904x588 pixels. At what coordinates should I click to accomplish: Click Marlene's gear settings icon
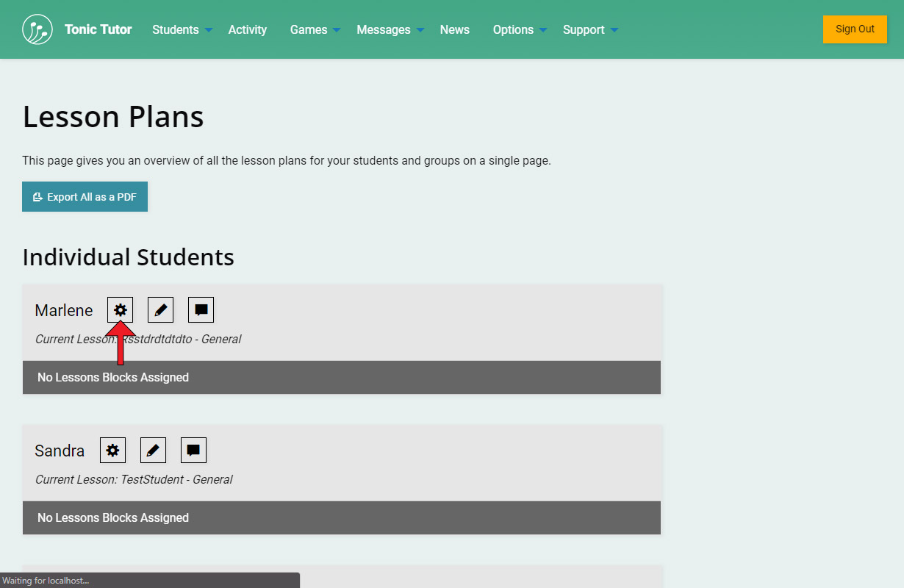click(x=121, y=310)
